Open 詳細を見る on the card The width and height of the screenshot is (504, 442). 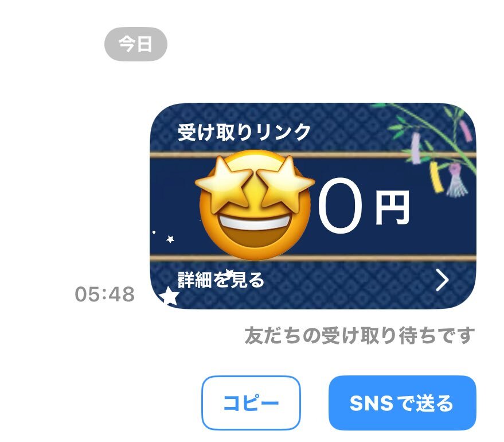click(221, 280)
